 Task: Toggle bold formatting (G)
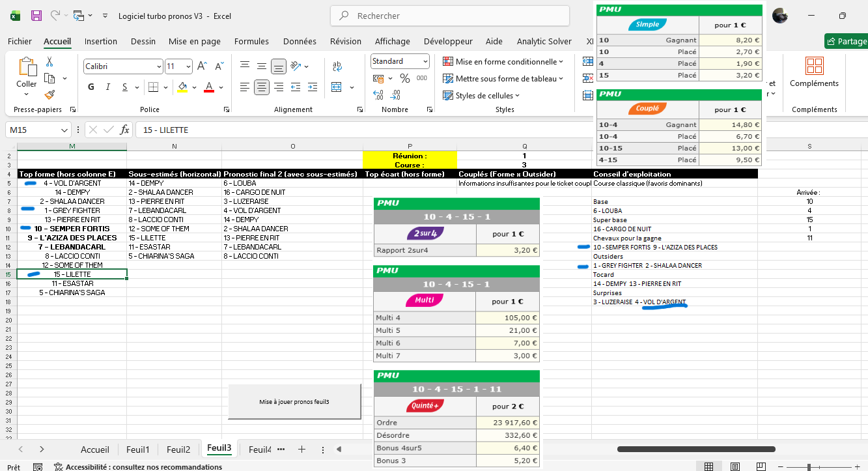point(91,87)
